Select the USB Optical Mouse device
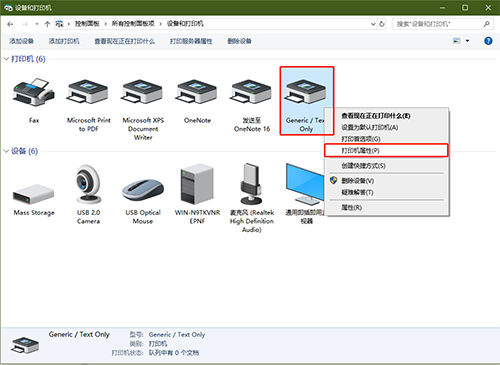 (143, 190)
